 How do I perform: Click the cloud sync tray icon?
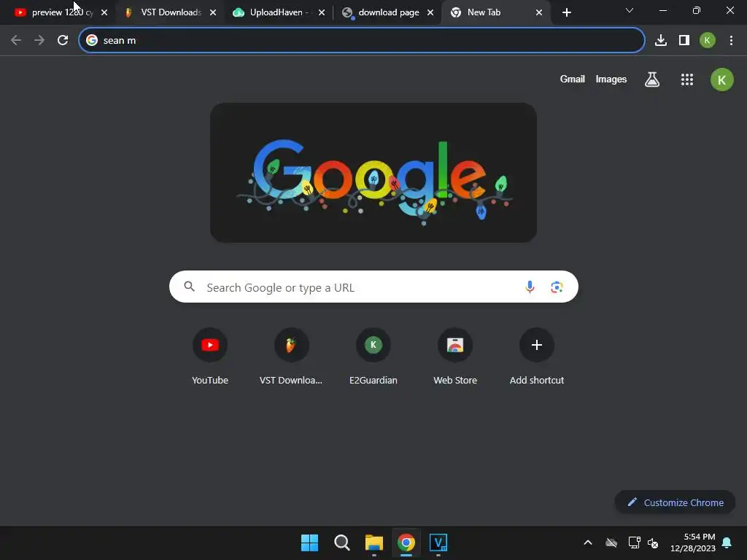point(611,542)
